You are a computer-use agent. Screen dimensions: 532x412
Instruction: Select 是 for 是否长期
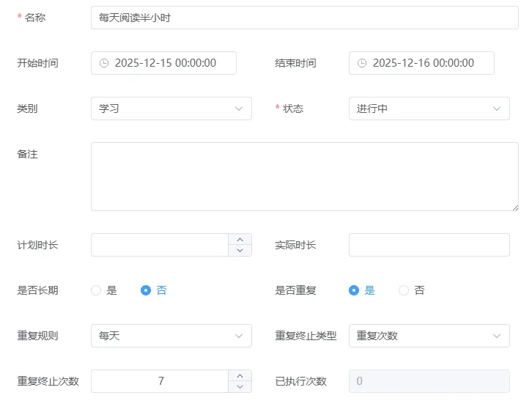[x=96, y=290]
